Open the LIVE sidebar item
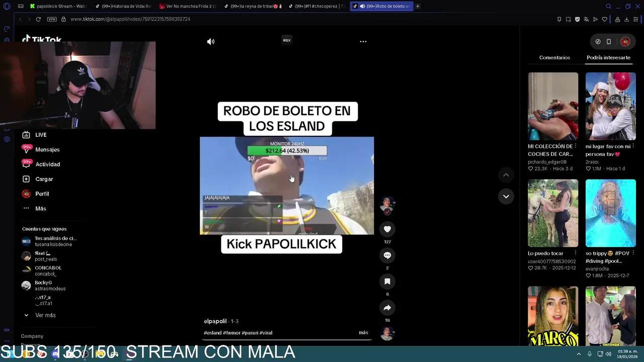Screen dimensions: 644x362 click(41, 135)
